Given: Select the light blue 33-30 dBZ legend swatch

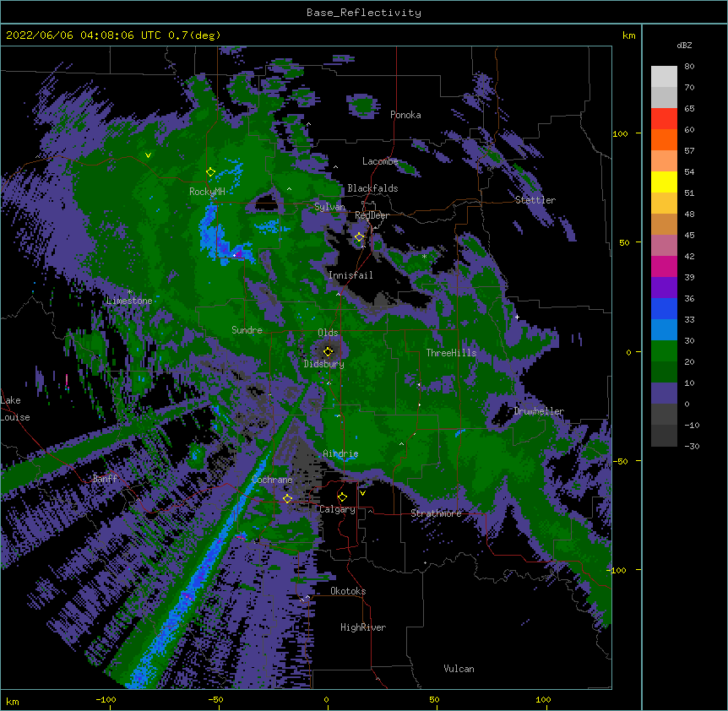Looking at the screenshot, I should tap(664, 330).
